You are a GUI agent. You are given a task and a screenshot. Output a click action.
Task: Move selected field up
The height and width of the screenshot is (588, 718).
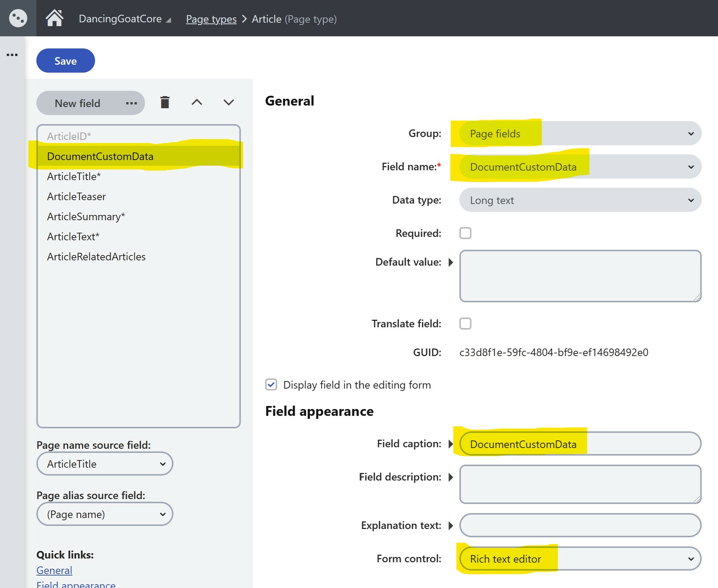pyautogui.click(x=197, y=102)
